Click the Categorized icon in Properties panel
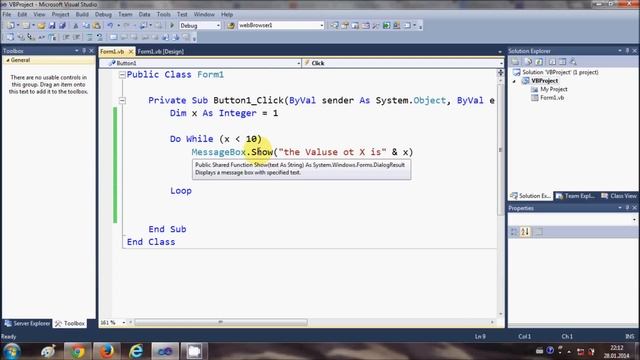The image size is (640, 360). (x=514, y=232)
